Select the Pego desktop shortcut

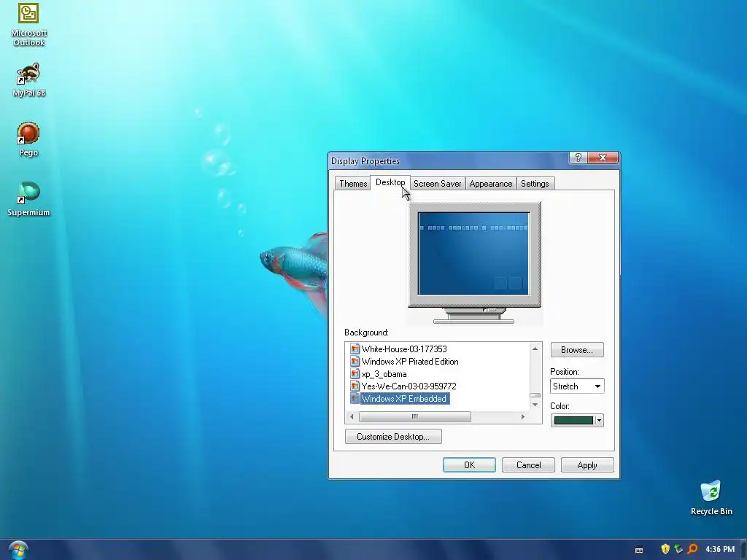click(28, 139)
